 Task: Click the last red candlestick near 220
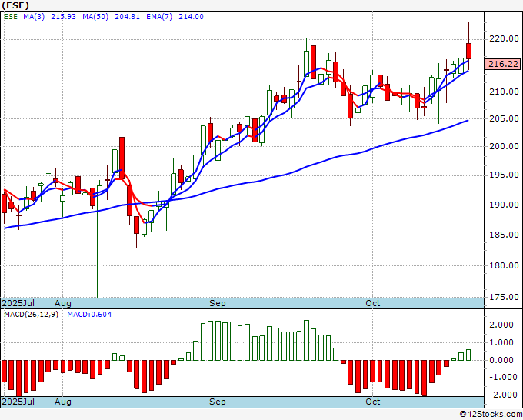(x=468, y=51)
